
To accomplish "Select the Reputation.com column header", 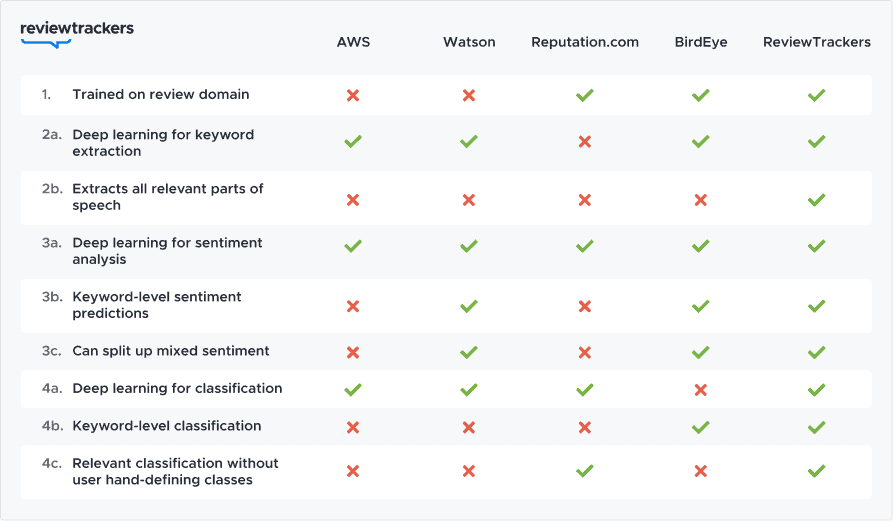I will click(585, 43).
